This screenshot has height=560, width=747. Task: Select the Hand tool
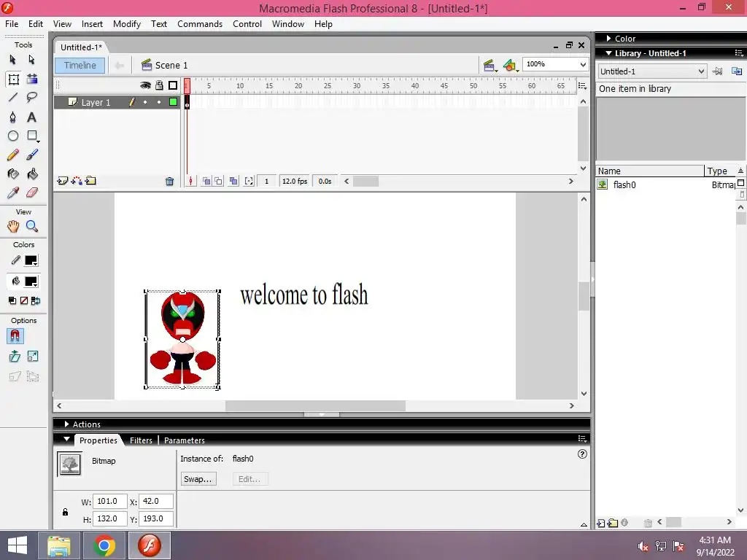point(13,226)
